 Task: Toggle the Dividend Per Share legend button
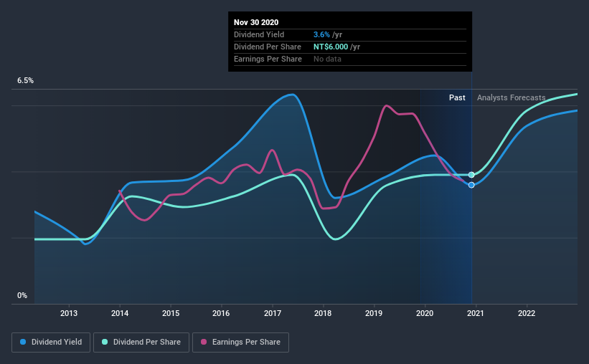tap(141, 343)
